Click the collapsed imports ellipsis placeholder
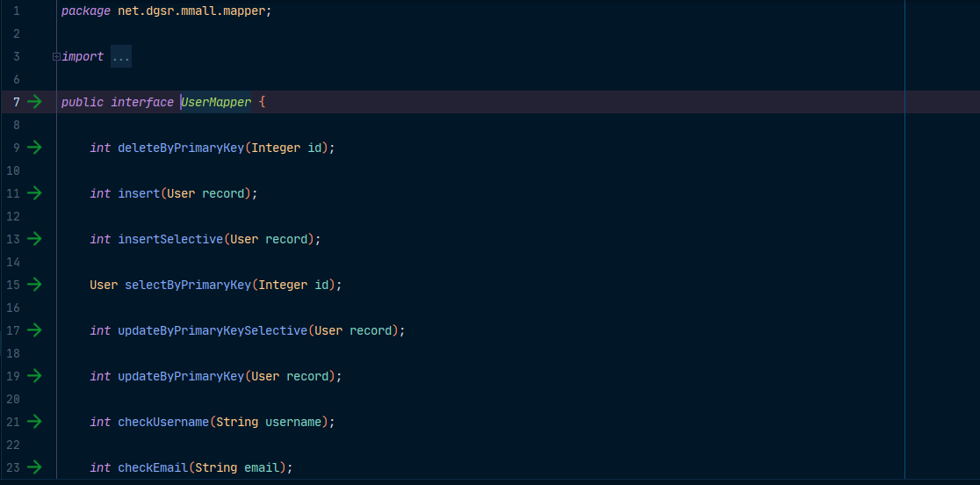 point(121,57)
